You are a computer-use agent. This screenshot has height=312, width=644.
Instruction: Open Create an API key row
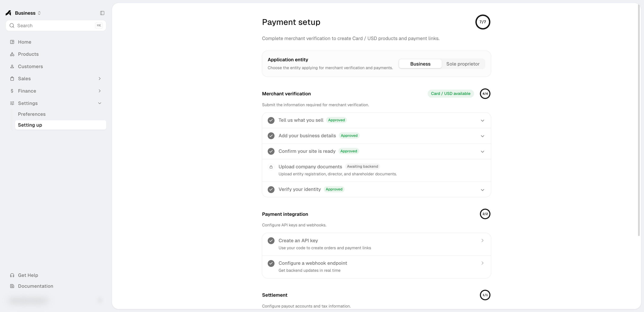click(376, 244)
